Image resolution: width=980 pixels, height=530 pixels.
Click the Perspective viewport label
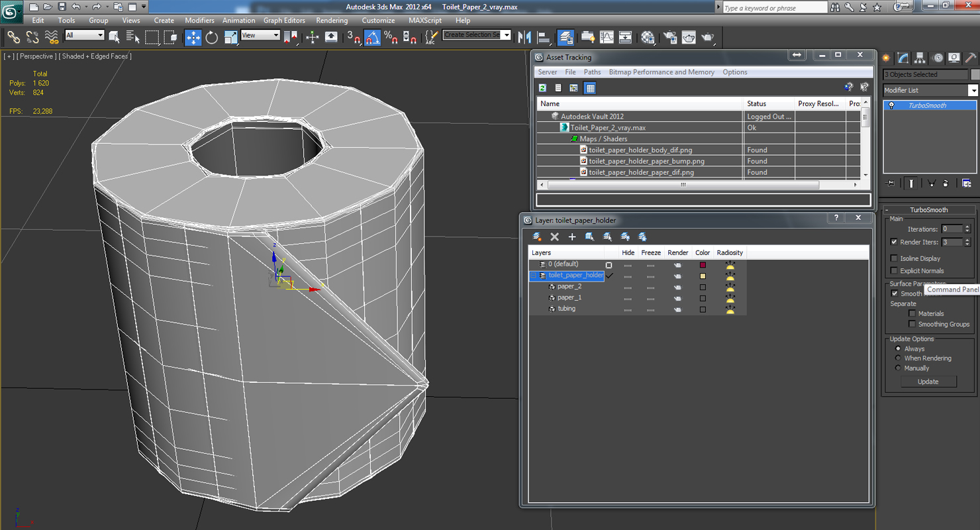(36, 56)
